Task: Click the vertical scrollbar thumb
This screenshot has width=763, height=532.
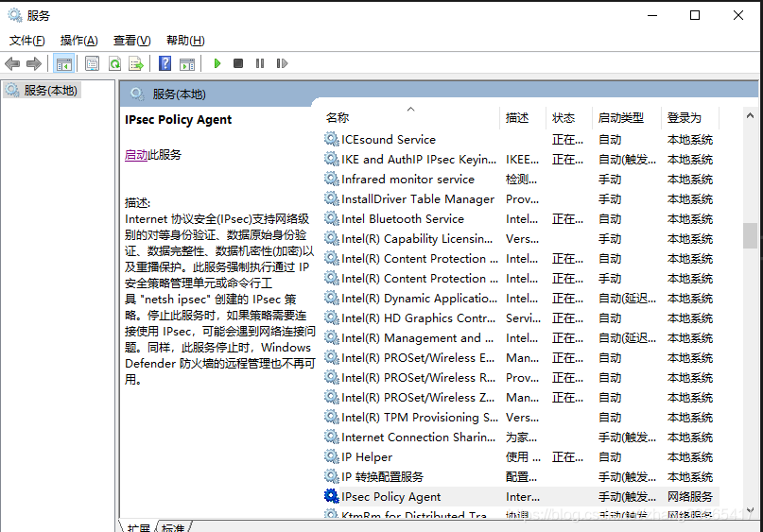Action: point(750,235)
